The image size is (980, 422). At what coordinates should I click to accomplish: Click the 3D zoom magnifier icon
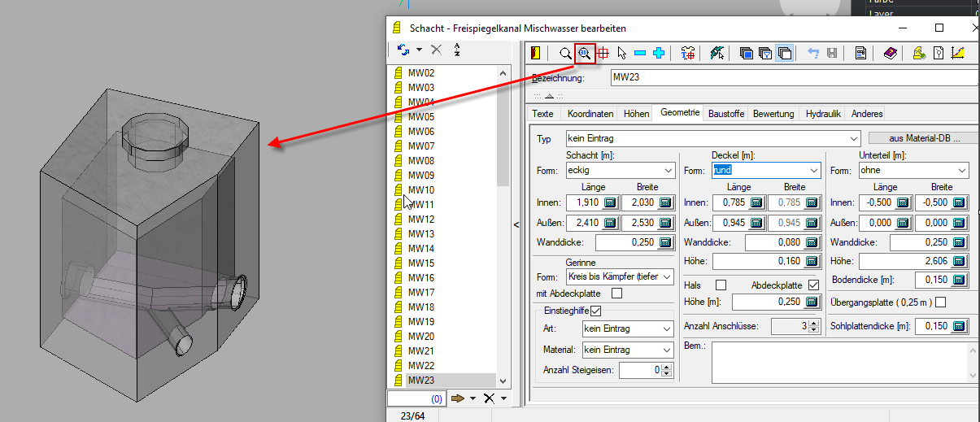tap(584, 54)
